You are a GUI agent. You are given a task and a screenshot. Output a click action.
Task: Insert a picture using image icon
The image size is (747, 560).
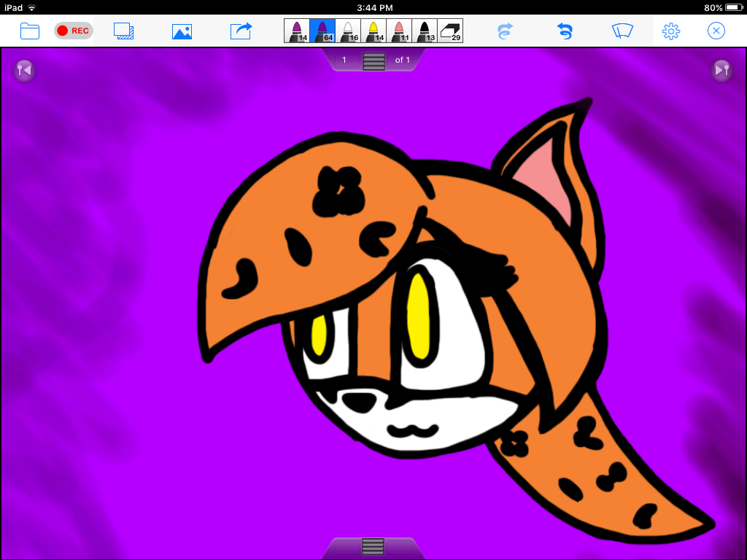coord(182,31)
